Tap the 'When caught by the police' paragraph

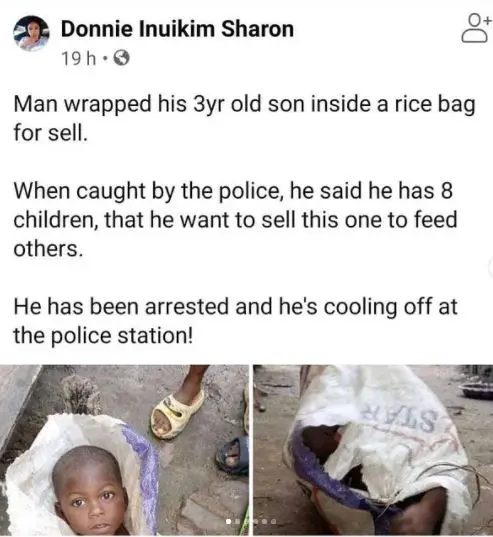236,219
